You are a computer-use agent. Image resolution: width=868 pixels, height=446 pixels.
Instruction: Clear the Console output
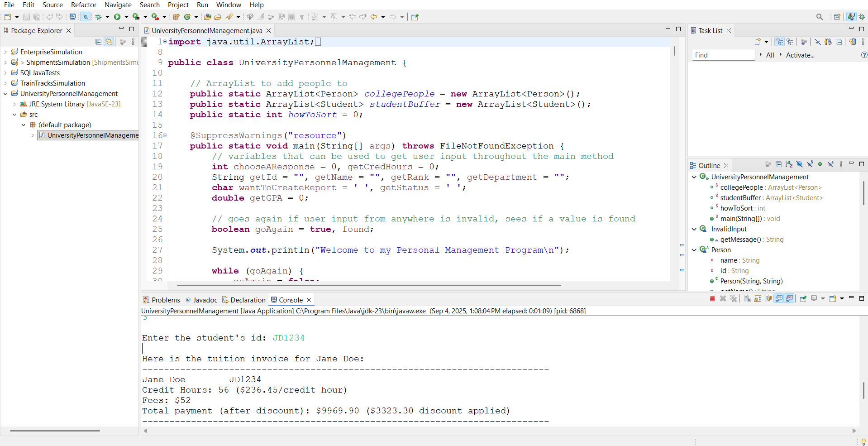(x=747, y=298)
